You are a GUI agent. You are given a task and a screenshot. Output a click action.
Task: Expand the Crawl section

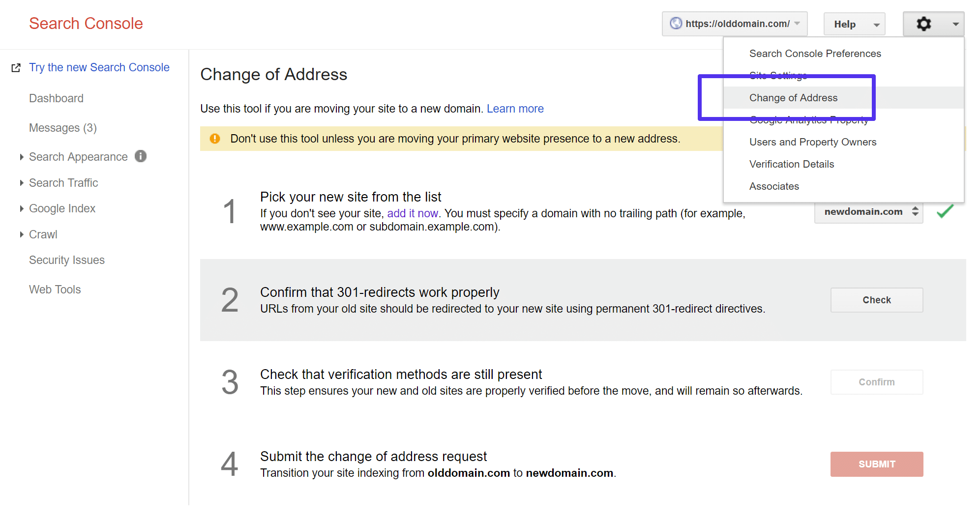click(x=43, y=234)
